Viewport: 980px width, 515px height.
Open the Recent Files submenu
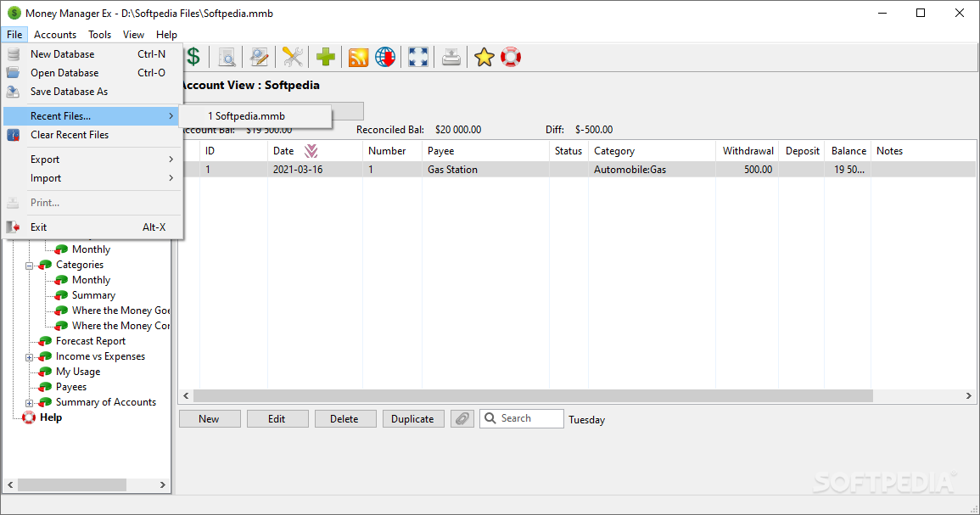point(93,116)
